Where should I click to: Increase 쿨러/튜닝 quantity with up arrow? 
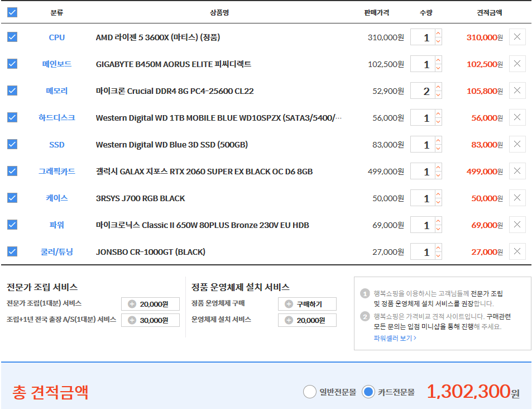coord(438,248)
